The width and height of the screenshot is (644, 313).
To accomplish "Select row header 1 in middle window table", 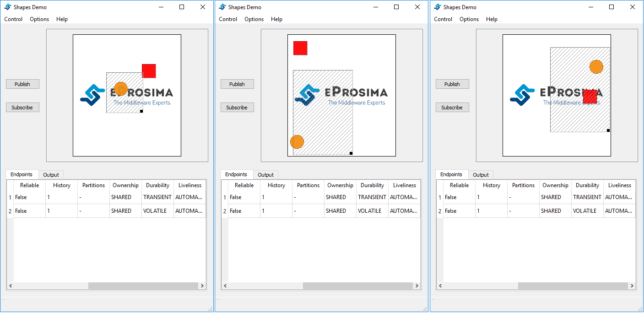I will point(225,198).
